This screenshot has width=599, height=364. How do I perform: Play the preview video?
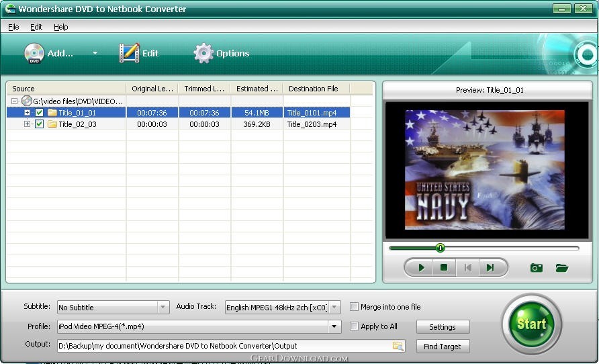click(421, 267)
